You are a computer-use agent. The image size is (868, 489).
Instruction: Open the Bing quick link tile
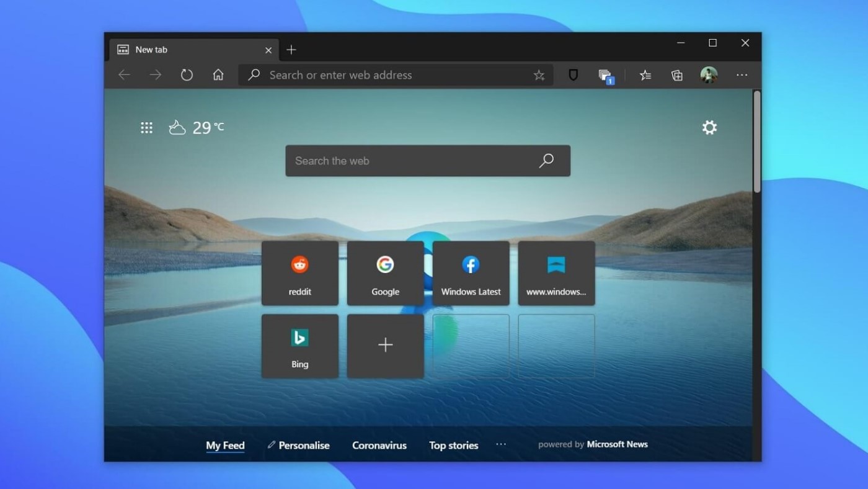point(300,346)
